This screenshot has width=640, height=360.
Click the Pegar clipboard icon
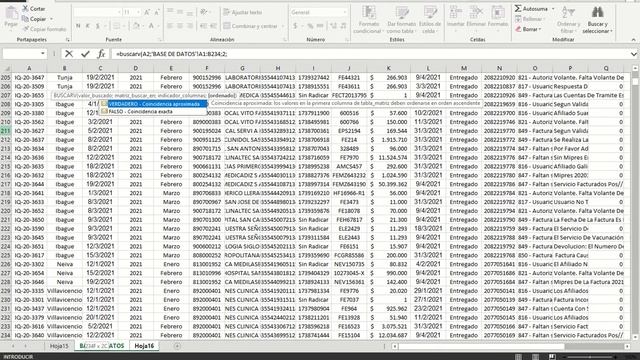click(x=11, y=13)
